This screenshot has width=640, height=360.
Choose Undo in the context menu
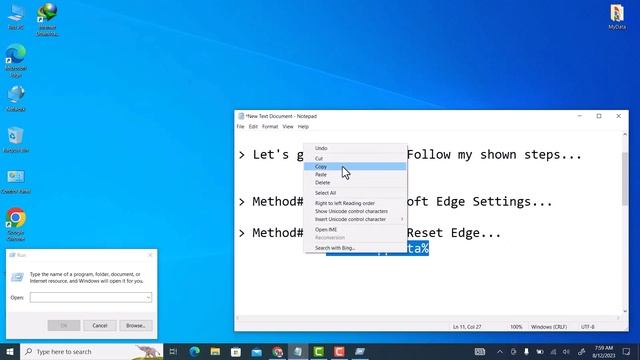click(x=355, y=148)
